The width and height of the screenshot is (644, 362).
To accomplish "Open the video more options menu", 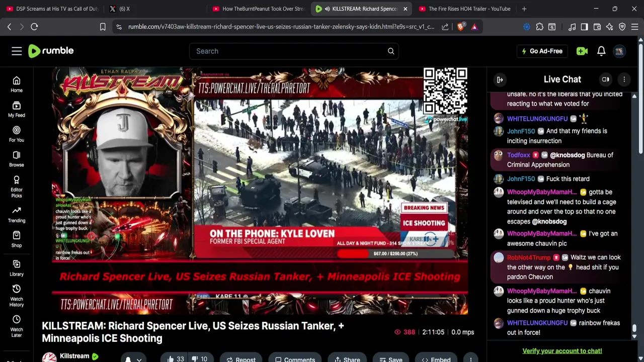I will 471,359.
